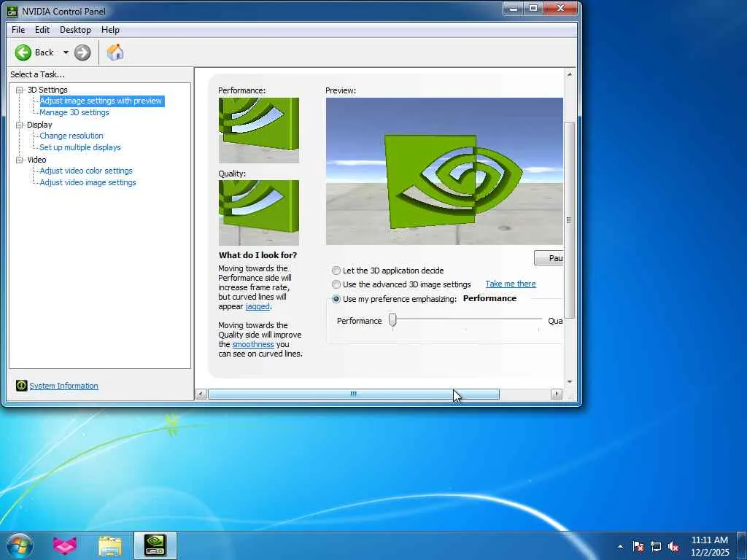
Task: Open 'Adjust video color settings' task
Action: 86,171
